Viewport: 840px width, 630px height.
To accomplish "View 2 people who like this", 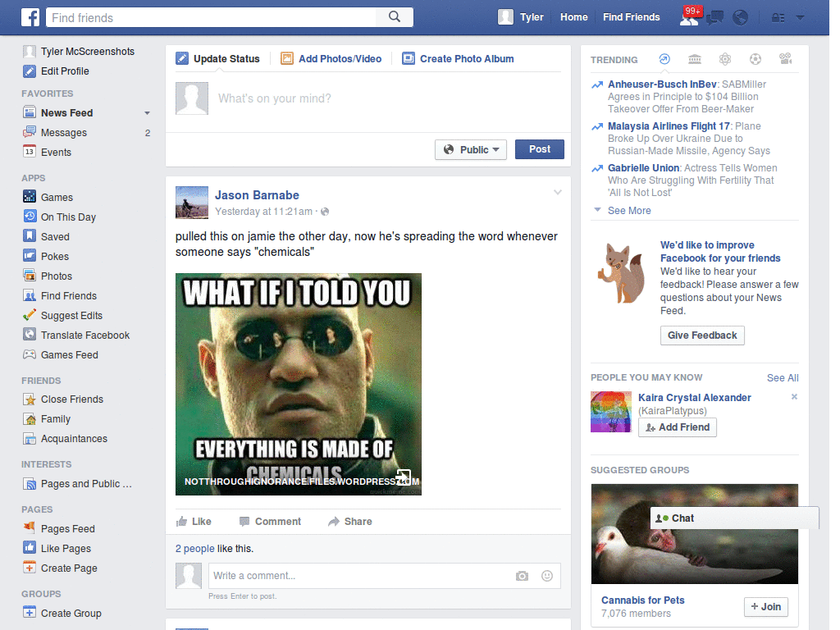I will [195, 549].
